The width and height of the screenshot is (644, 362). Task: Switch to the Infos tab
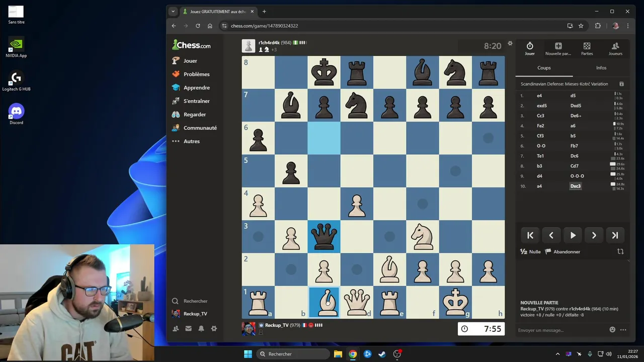(601, 68)
